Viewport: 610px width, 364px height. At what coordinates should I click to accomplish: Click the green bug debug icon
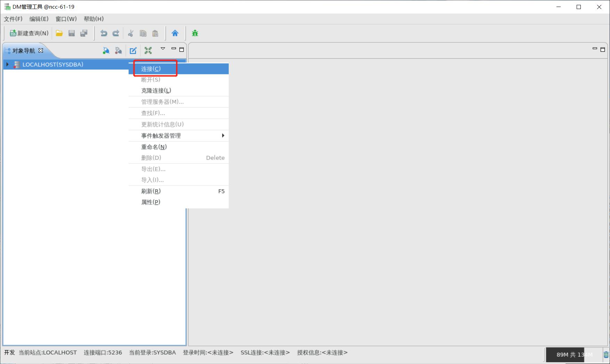click(x=195, y=33)
